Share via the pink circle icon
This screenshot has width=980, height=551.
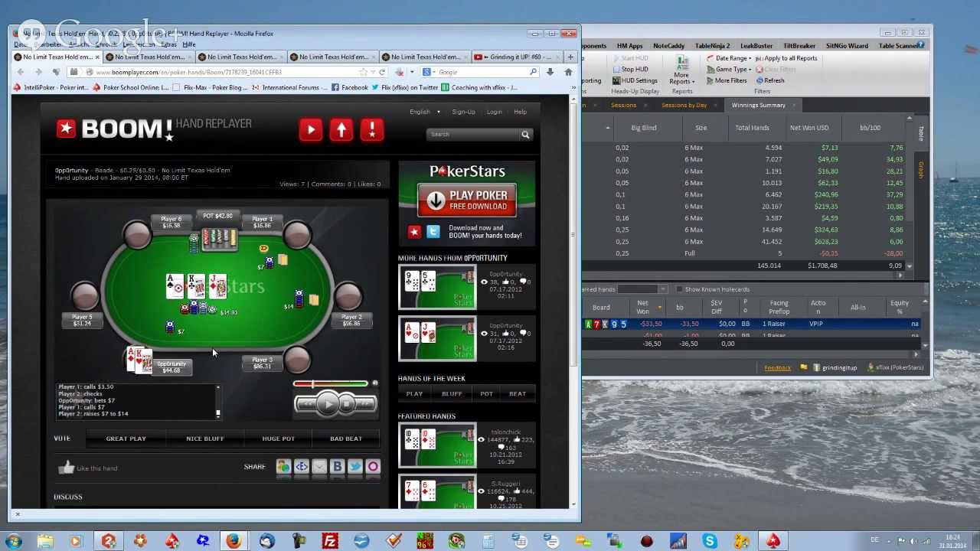pyautogui.click(x=373, y=466)
